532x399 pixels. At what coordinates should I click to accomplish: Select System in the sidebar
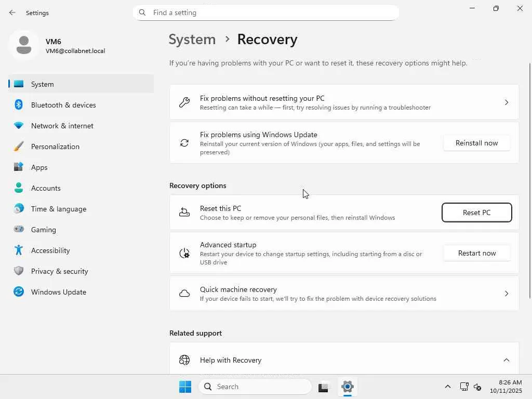click(x=81, y=84)
